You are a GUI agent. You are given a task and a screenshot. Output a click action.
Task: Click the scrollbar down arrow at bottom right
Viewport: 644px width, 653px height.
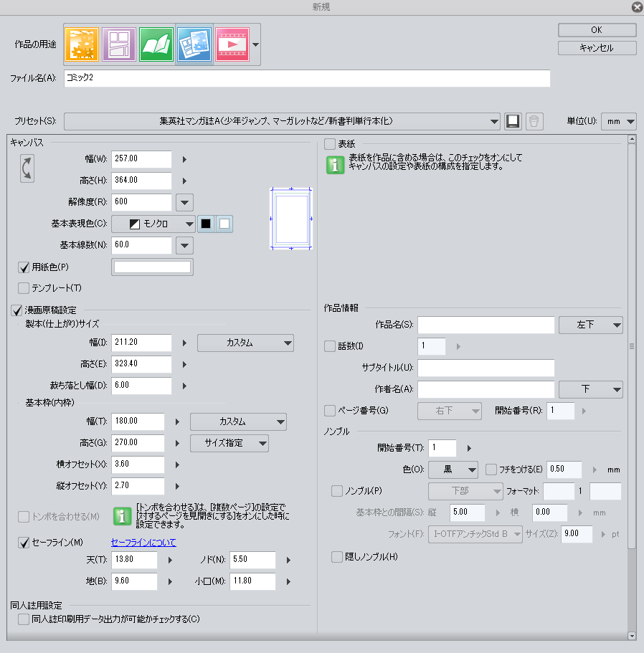tap(632, 636)
